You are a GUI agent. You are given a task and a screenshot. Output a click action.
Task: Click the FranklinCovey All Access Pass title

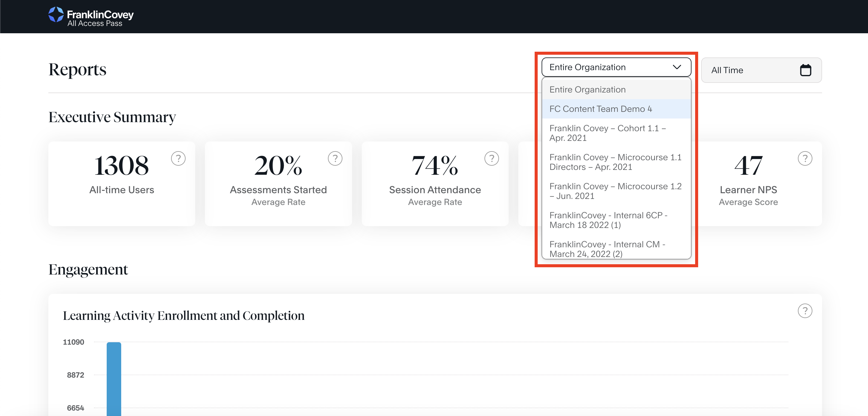pyautogui.click(x=100, y=18)
